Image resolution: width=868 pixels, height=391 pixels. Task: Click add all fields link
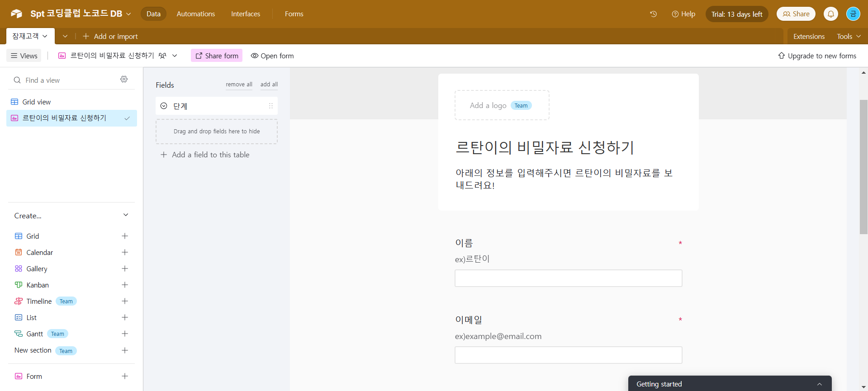coord(269,85)
